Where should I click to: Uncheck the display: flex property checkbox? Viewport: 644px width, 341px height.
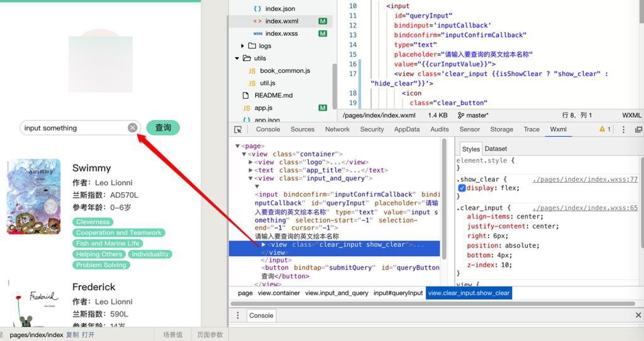462,188
